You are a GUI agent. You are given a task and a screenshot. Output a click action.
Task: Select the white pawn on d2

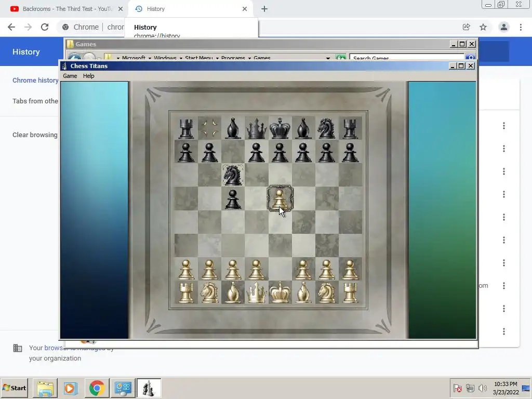point(256,269)
